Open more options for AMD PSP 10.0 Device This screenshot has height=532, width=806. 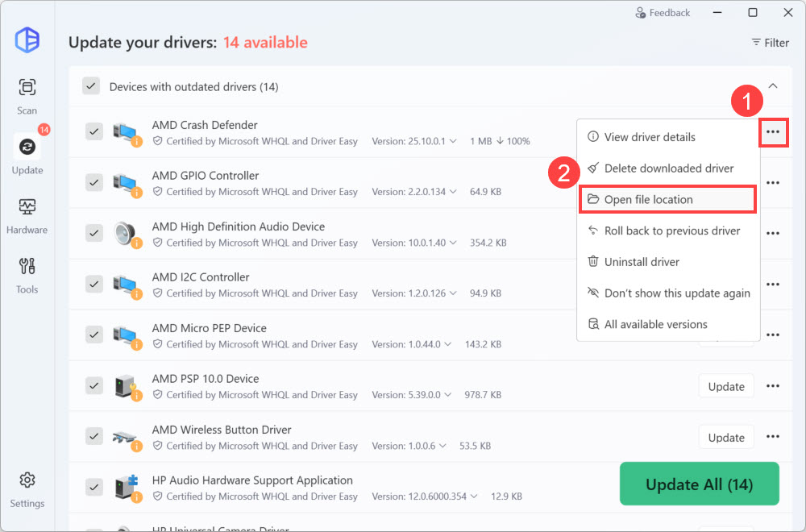tap(773, 387)
